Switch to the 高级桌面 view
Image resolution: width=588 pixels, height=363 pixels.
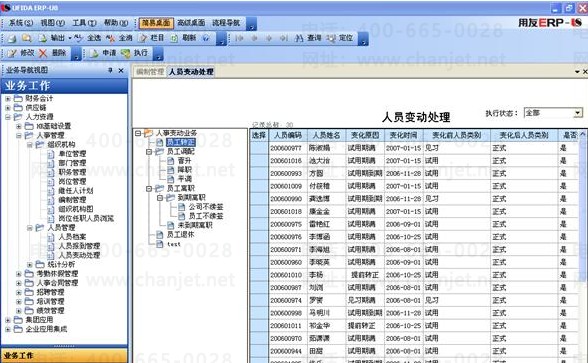[191, 23]
